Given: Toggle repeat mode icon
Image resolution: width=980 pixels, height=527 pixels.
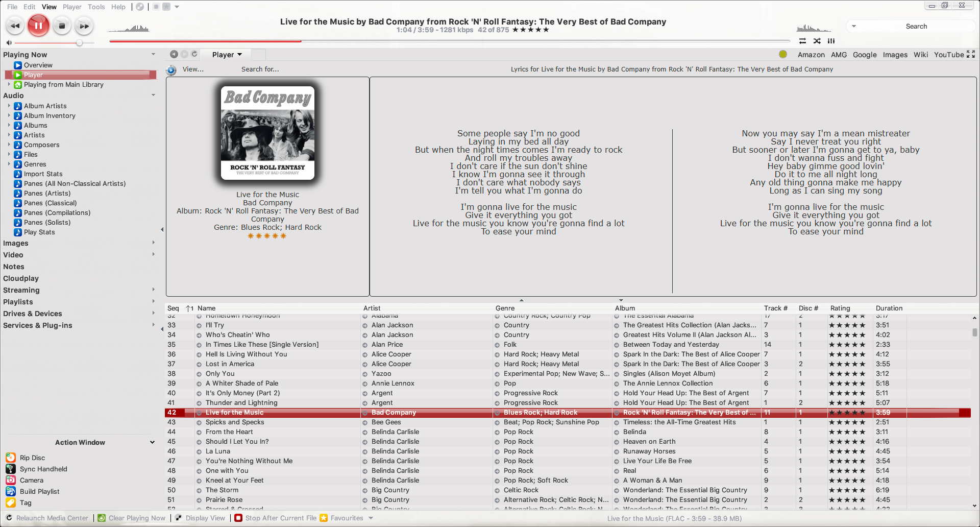Looking at the screenshot, I should pyautogui.click(x=802, y=41).
